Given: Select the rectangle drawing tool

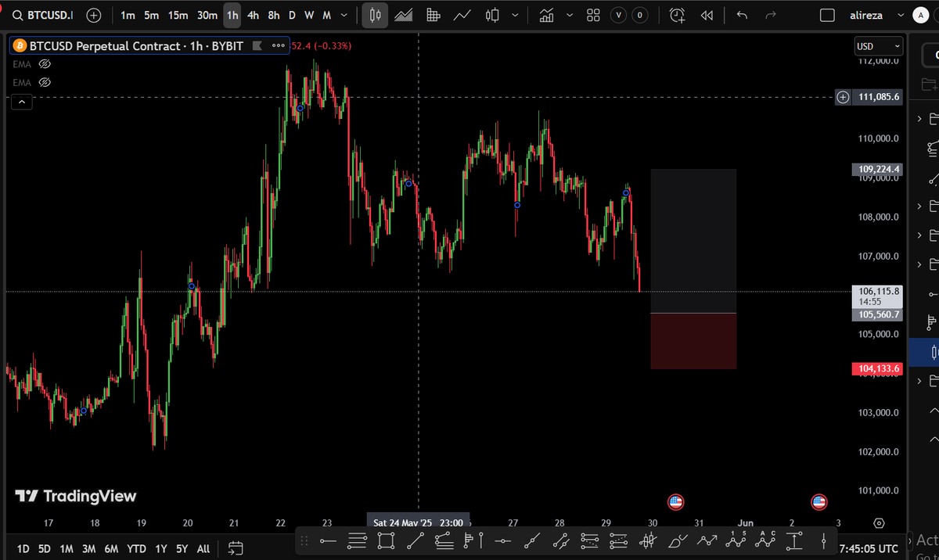Looking at the screenshot, I should tap(386, 540).
